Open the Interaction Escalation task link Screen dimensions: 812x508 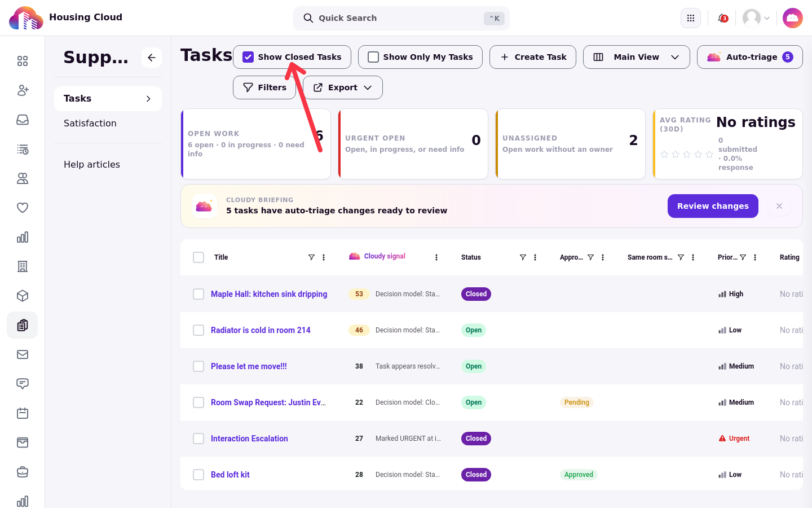[249, 439]
